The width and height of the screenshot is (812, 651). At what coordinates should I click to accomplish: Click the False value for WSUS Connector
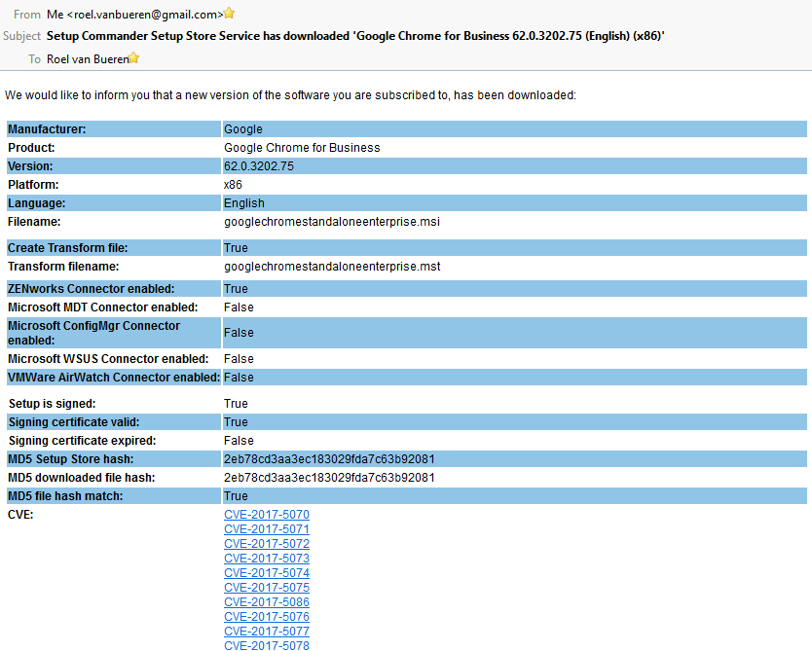tap(239, 359)
